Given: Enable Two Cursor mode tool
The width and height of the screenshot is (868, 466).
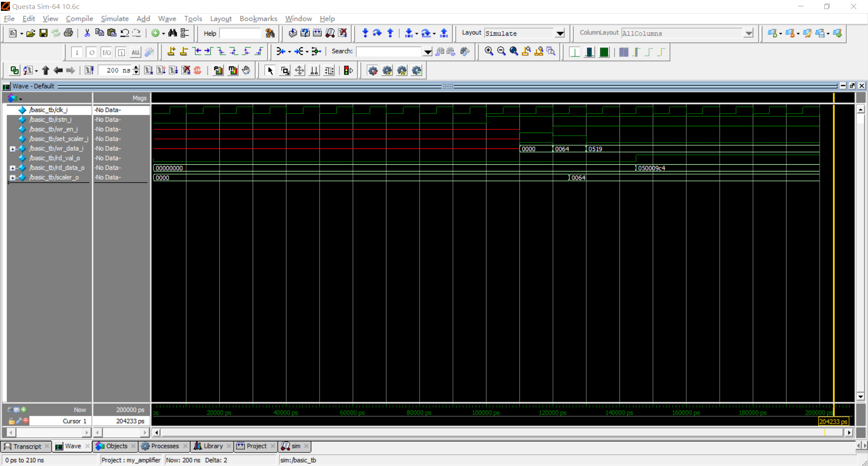Looking at the screenshot, I should click(314, 70).
